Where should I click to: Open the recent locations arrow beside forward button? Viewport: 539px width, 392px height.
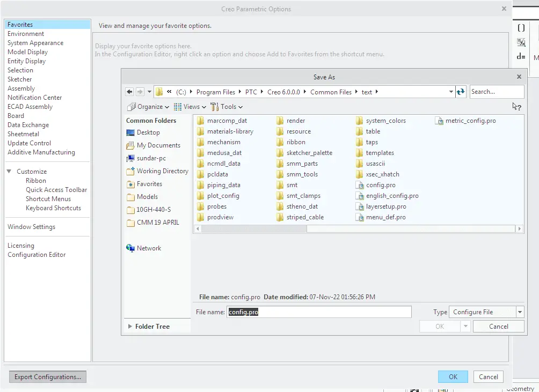(149, 92)
